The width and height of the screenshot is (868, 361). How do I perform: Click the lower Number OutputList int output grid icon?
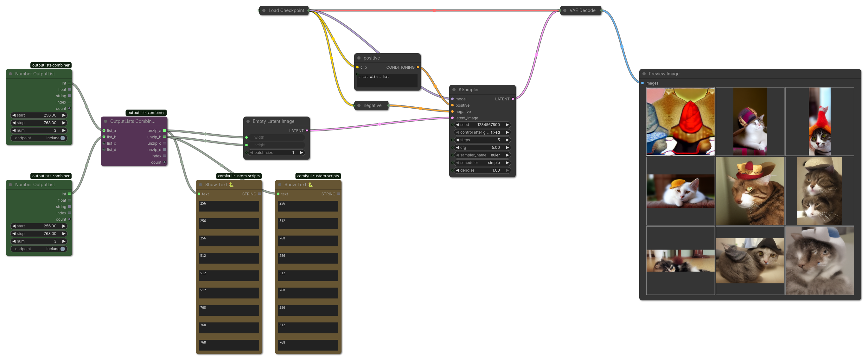pos(69,194)
